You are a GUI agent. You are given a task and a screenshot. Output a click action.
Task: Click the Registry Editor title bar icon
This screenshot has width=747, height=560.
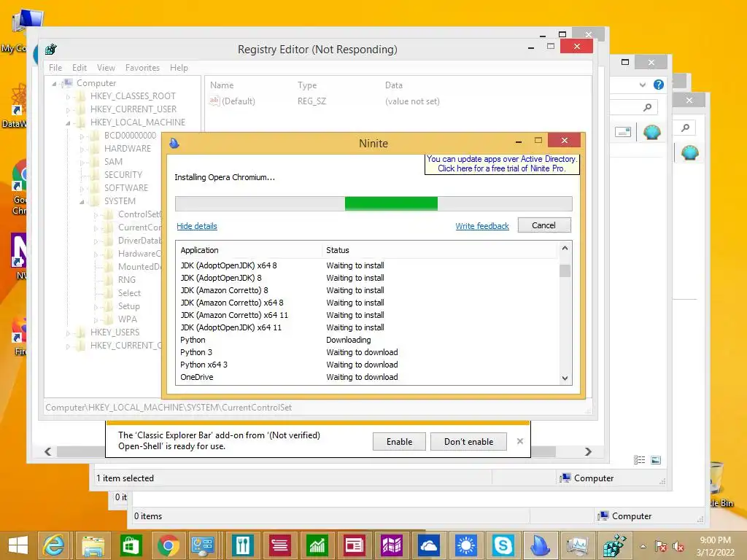[x=51, y=49]
